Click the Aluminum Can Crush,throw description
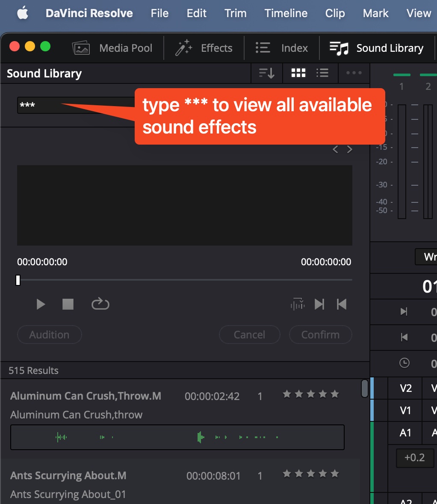The image size is (437, 504). pyautogui.click(x=76, y=415)
